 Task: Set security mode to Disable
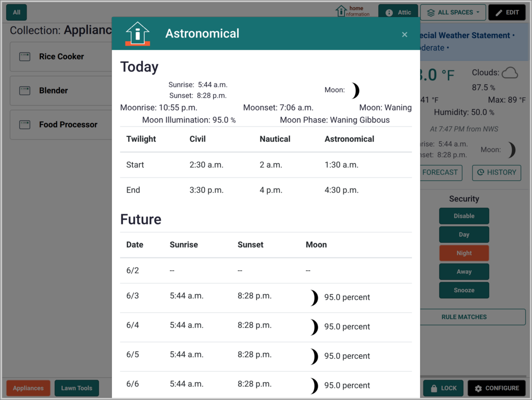tap(464, 216)
